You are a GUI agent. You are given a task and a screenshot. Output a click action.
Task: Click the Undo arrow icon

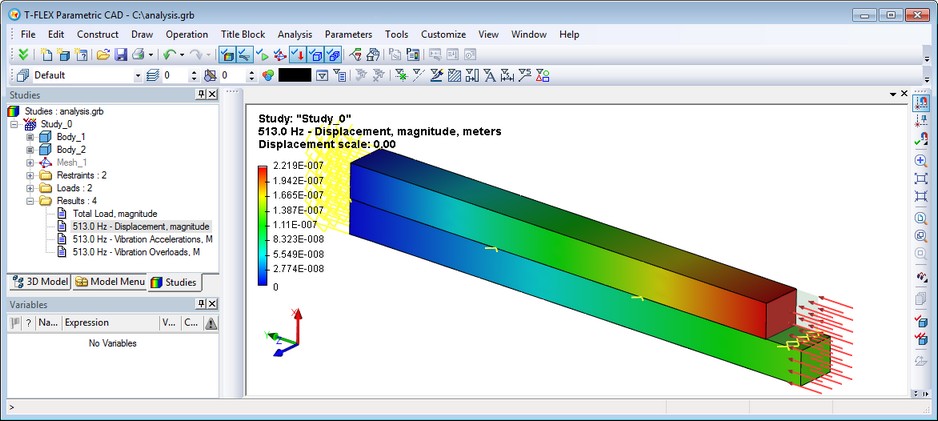(169, 54)
